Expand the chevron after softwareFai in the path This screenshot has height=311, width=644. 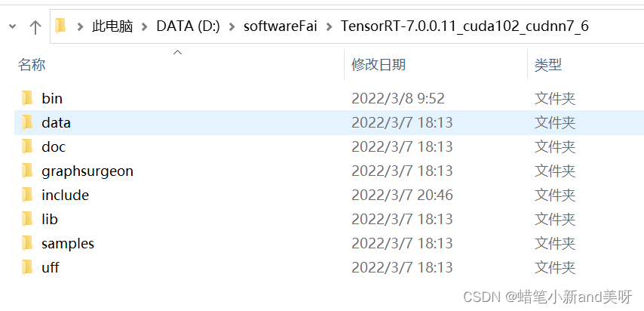[329, 26]
